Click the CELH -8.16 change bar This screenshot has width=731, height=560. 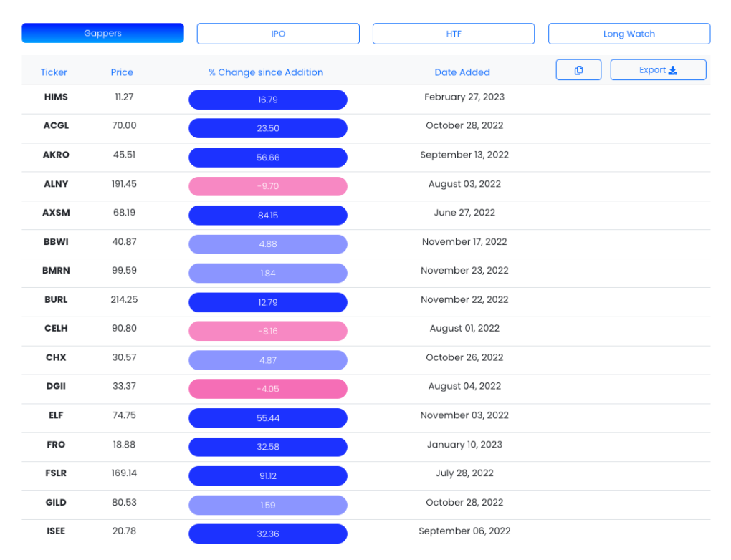pyautogui.click(x=268, y=332)
